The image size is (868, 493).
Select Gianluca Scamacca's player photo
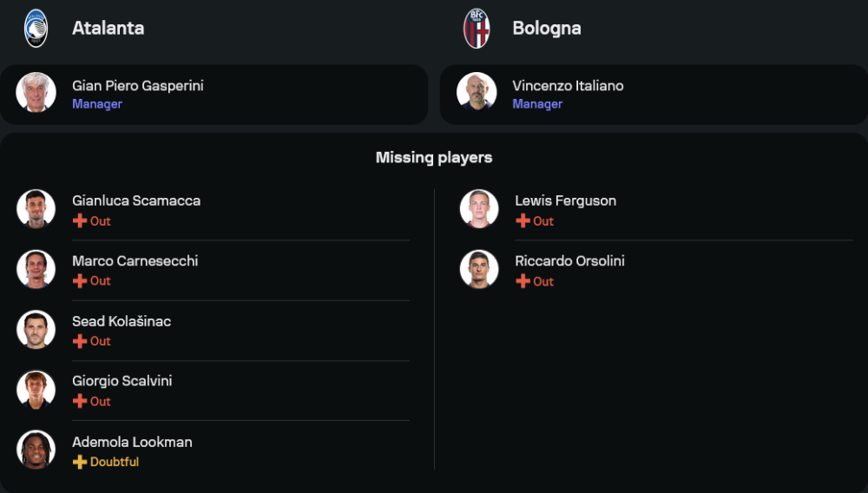coord(36,208)
